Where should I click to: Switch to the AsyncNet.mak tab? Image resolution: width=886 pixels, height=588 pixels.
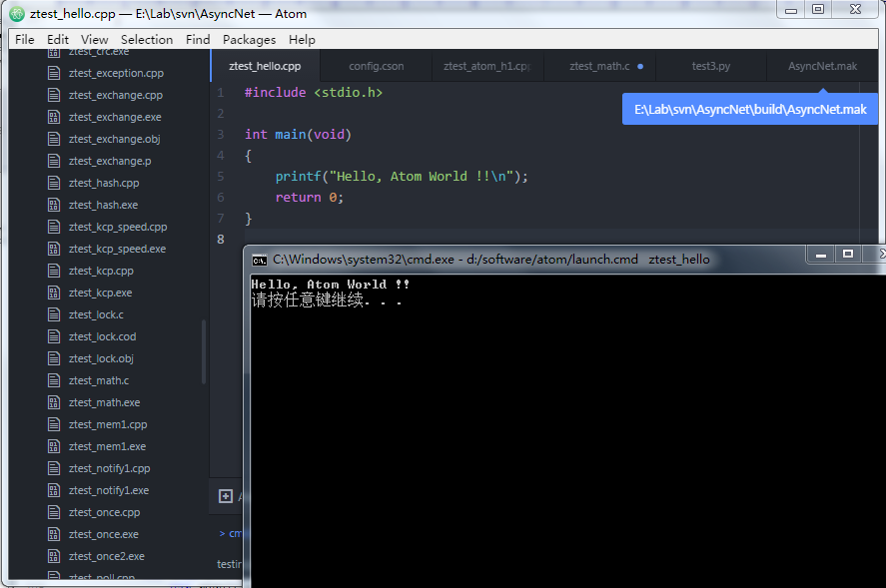(x=822, y=66)
